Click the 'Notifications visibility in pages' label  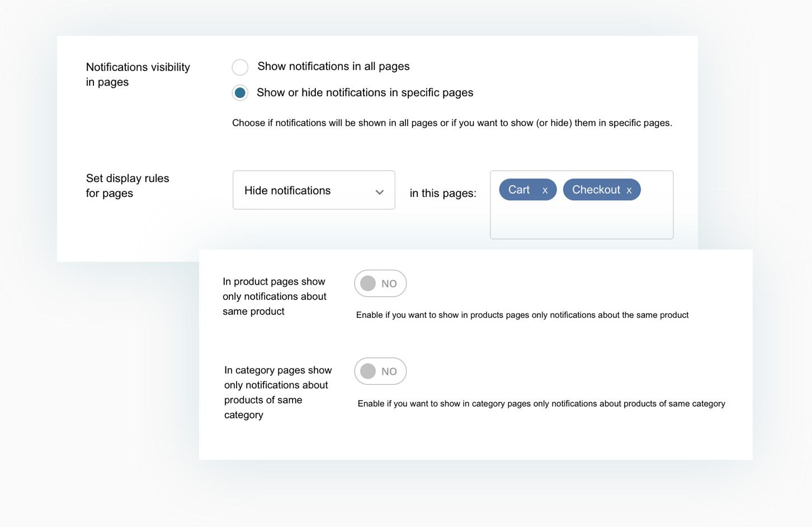[x=138, y=74]
